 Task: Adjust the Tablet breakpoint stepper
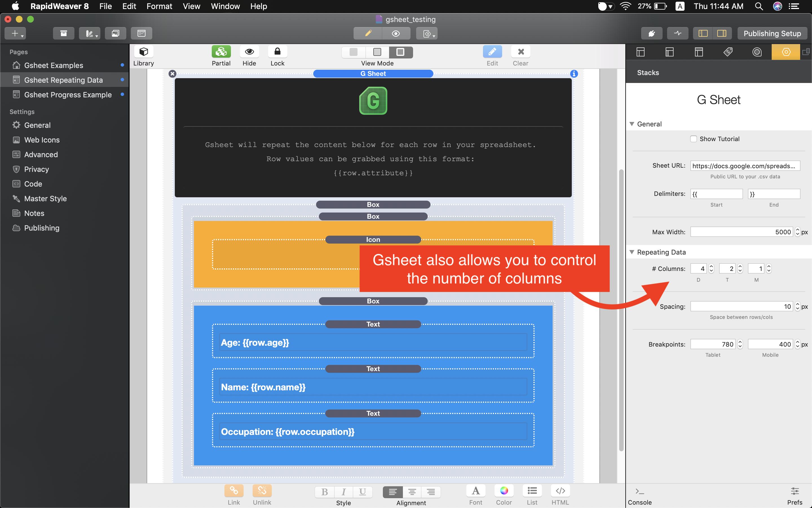click(740, 344)
